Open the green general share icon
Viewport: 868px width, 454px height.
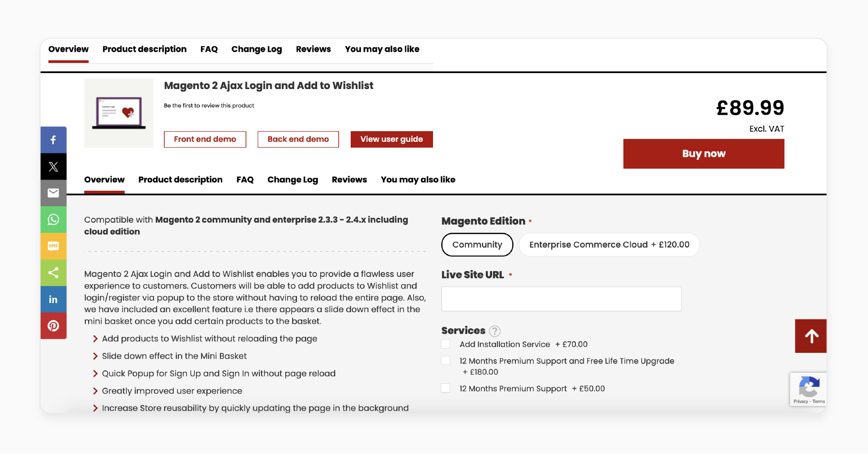click(53, 272)
